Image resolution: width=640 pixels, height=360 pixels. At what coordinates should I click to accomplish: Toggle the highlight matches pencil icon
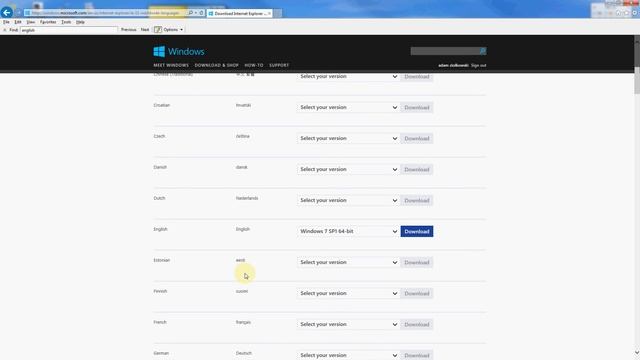158,30
